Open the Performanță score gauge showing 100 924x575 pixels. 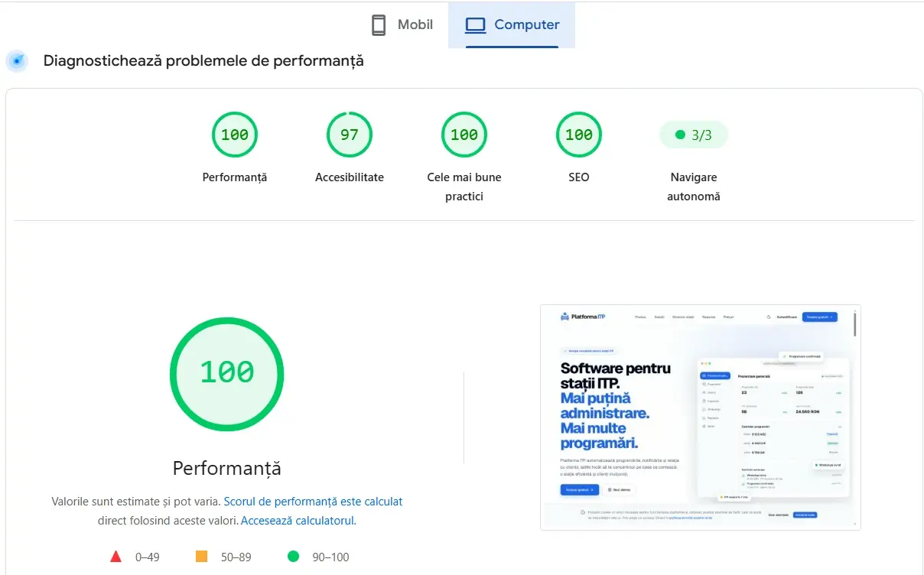235,135
